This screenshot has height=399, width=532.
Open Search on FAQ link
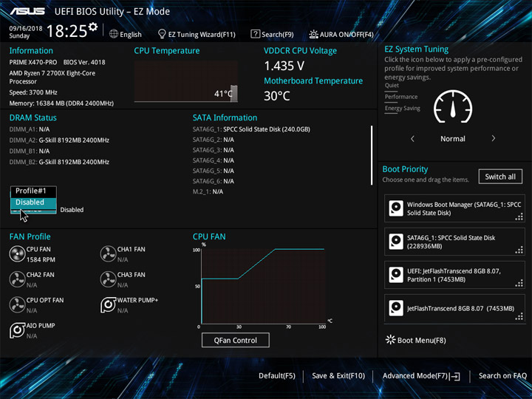[502, 376]
